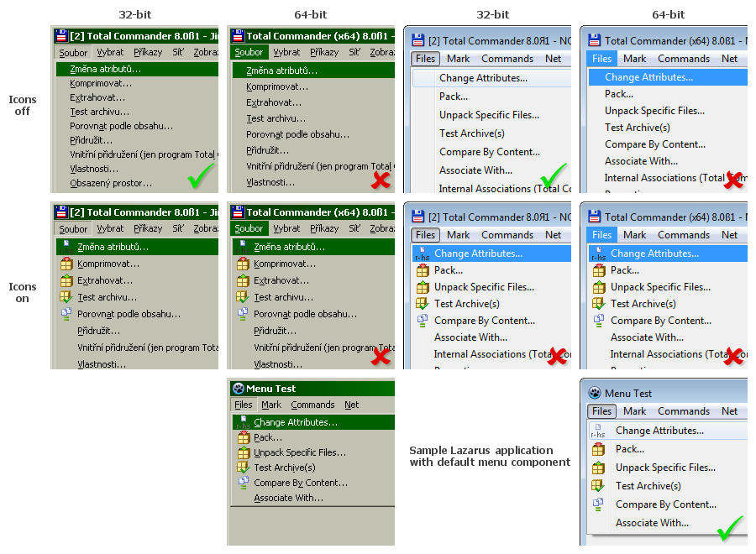Click Compare By Content icon in 32-bit English icons-on window
756x554 pixels.
[x=423, y=321]
